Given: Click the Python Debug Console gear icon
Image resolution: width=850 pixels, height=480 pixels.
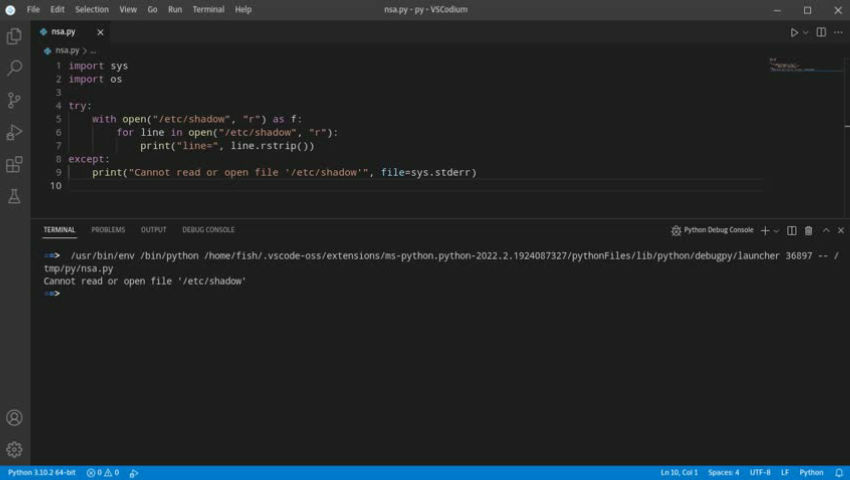Looking at the screenshot, I should pyautogui.click(x=675, y=231).
